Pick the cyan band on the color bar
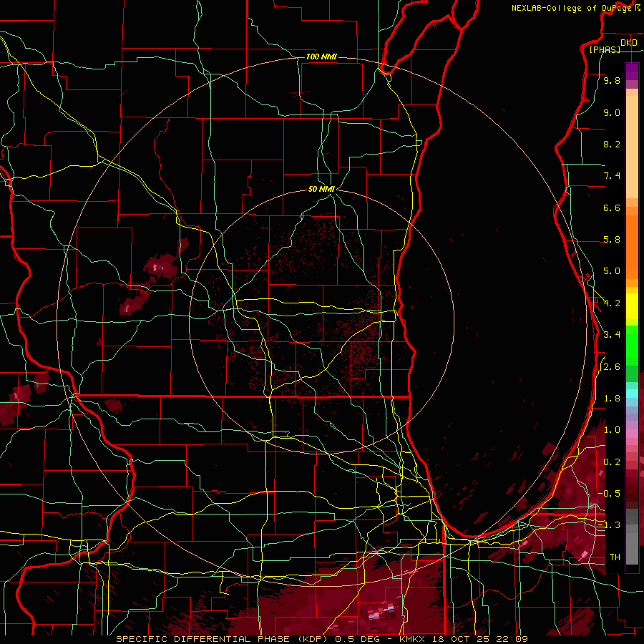The image size is (644, 644). [x=632, y=394]
